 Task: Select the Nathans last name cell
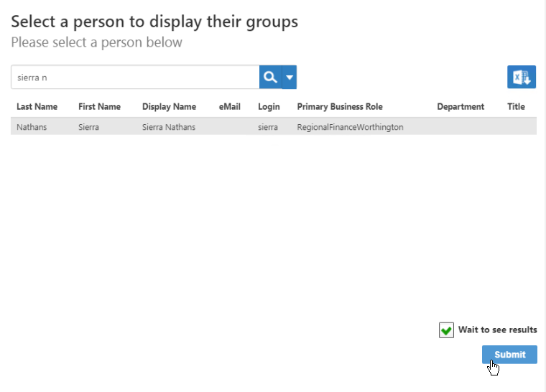(32, 127)
